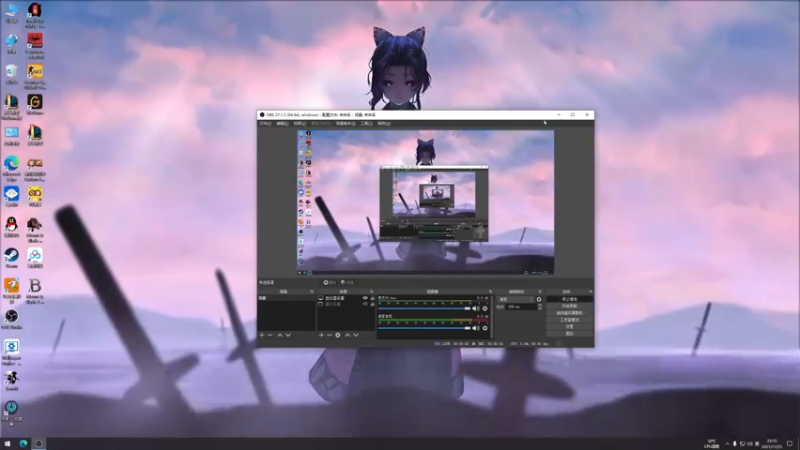
Task: Click 工作室模式 studio mode button
Action: 569,319
